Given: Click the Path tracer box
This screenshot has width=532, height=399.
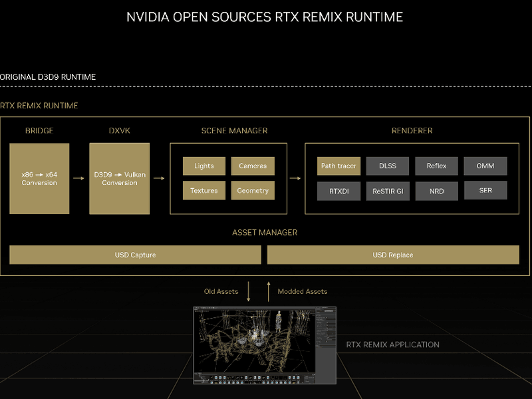Looking at the screenshot, I should pos(338,166).
